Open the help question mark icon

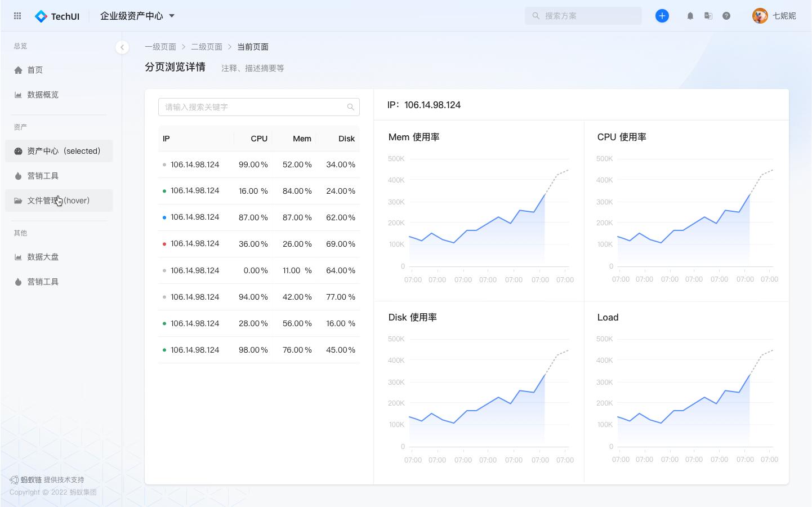(x=726, y=16)
